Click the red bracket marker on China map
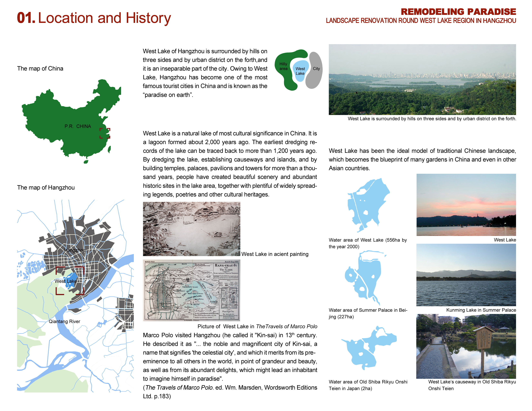The image size is (532, 411). tap(105, 133)
